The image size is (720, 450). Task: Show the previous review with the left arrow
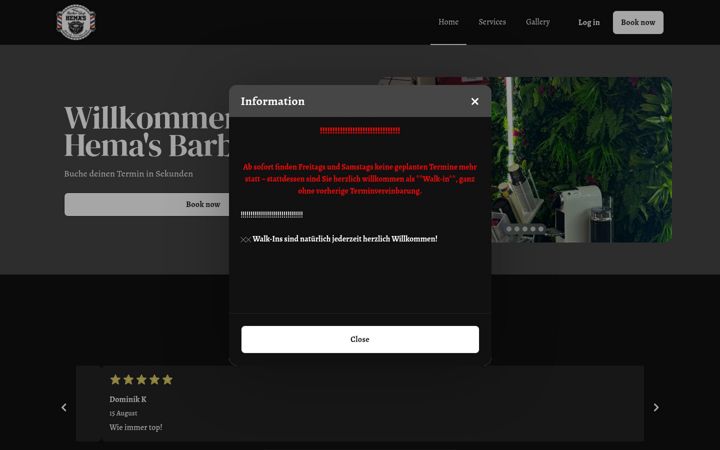pos(64,407)
